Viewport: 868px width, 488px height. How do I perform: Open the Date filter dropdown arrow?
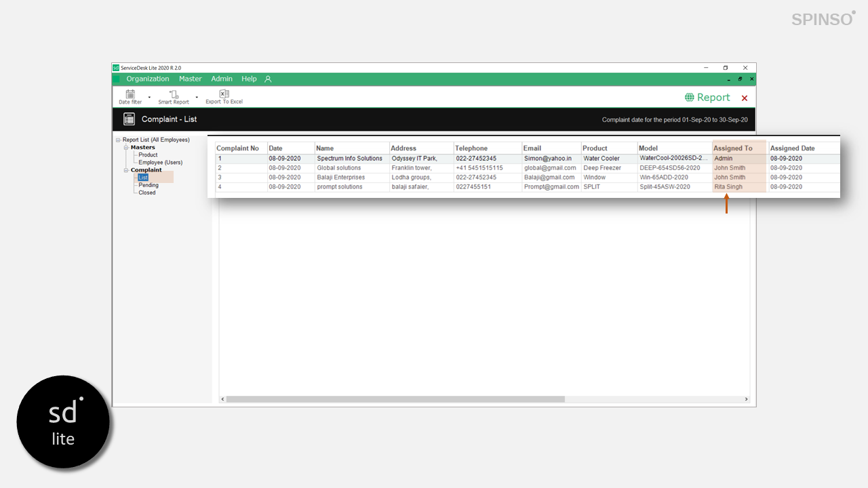click(149, 97)
